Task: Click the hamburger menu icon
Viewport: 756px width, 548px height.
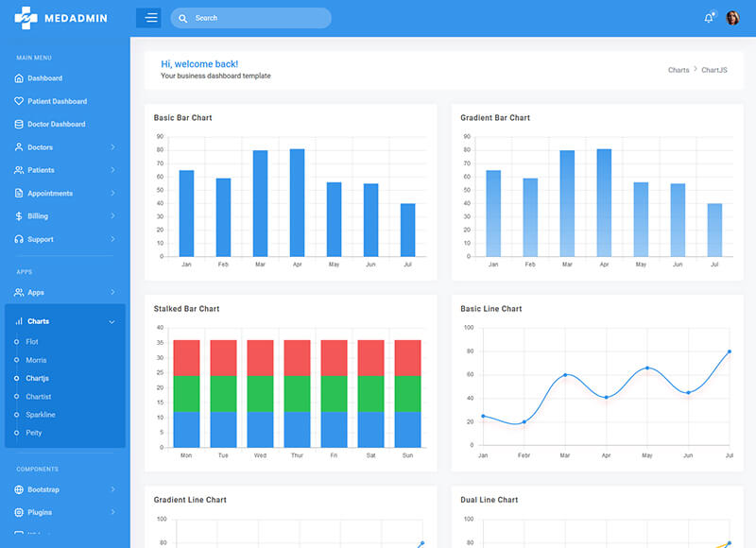Action: [x=148, y=17]
